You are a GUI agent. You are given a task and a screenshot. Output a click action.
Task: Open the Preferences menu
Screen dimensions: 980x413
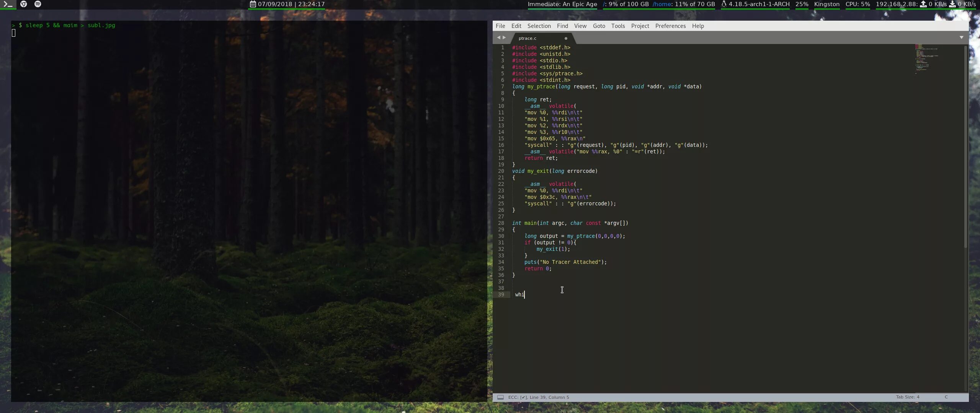[x=670, y=26]
